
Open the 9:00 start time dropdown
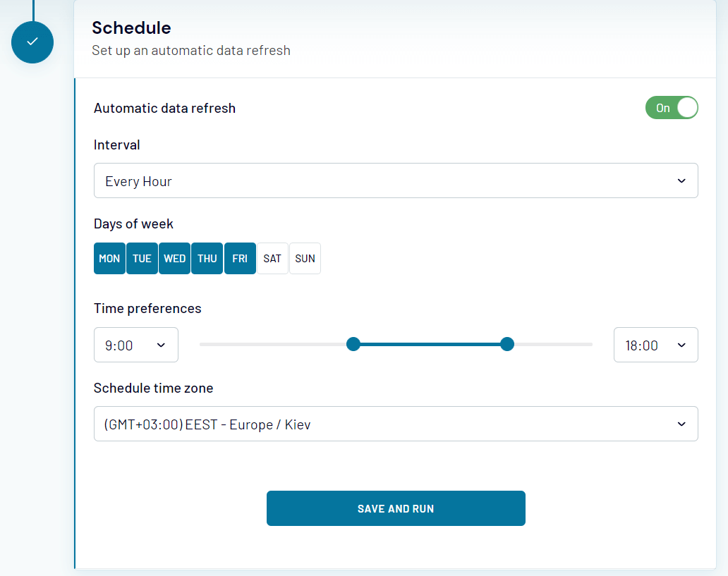pyautogui.click(x=136, y=345)
